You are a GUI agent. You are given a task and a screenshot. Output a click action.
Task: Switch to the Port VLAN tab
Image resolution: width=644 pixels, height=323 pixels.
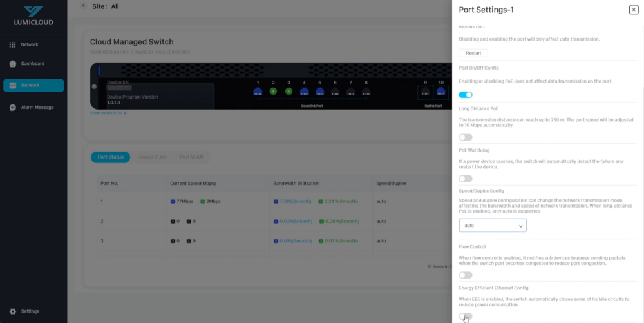[x=191, y=157]
